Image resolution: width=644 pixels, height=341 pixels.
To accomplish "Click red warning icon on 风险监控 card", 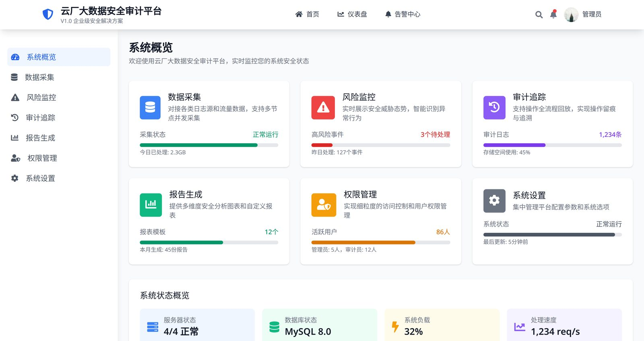I will coord(323,107).
